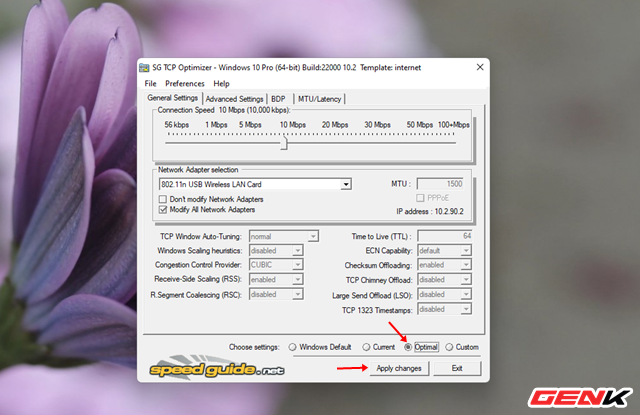
Task: Select the Optimal settings radio button
Action: point(408,347)
